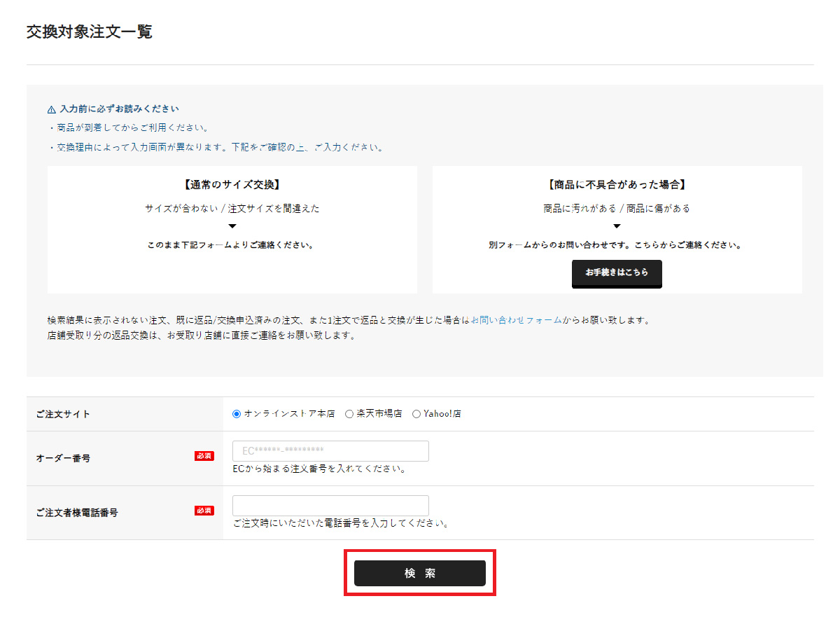Open the お手続きはこちら button

pyautogui.click(x=617, y=272)
